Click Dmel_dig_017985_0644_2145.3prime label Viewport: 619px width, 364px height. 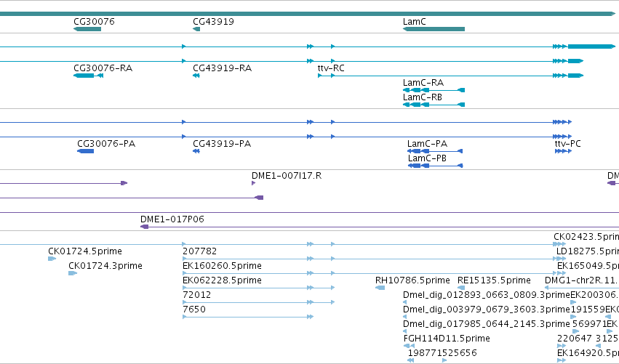pyautogui.click(x=487, y=323)
